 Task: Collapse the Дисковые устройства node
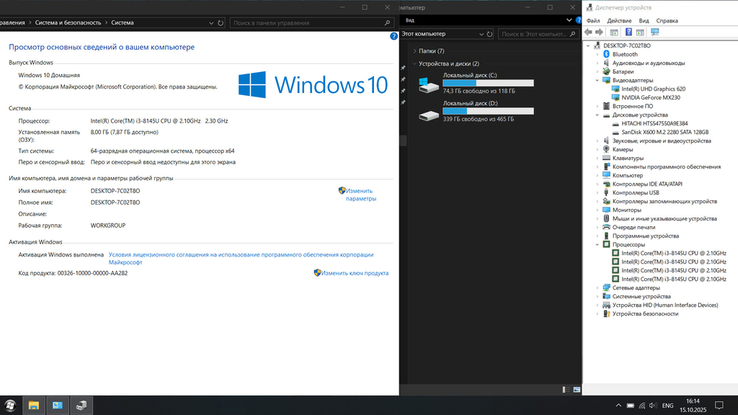[597, 115]
